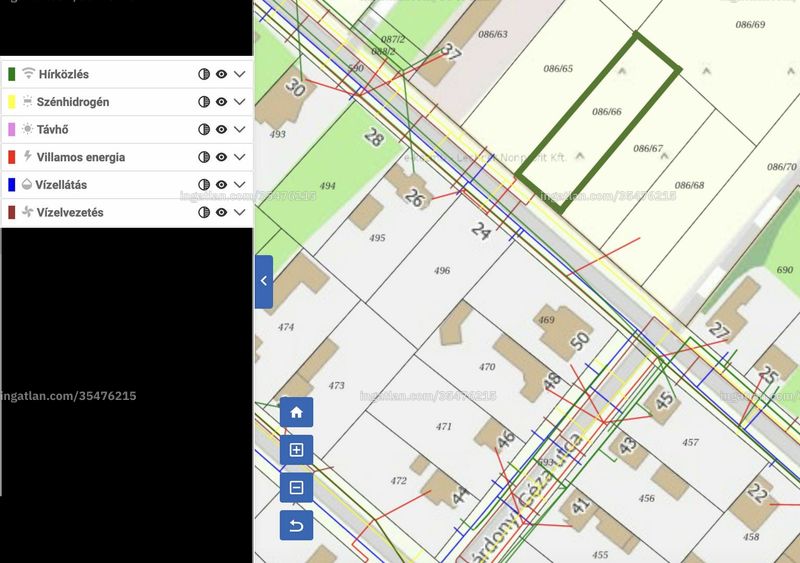Select the Hírközlés layer label
This screenshot has width=800, height=563.
coord(64,75)
